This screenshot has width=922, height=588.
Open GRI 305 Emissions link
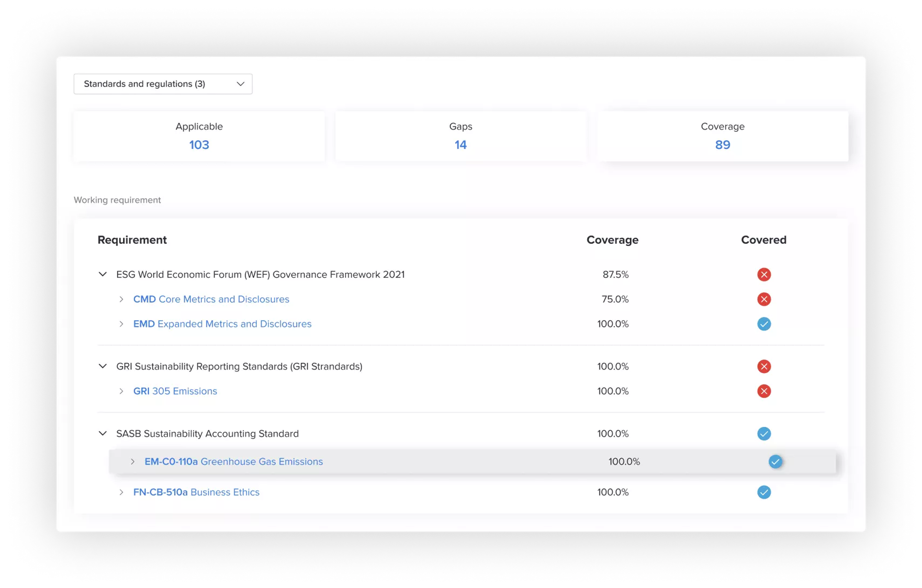point(175,391)
